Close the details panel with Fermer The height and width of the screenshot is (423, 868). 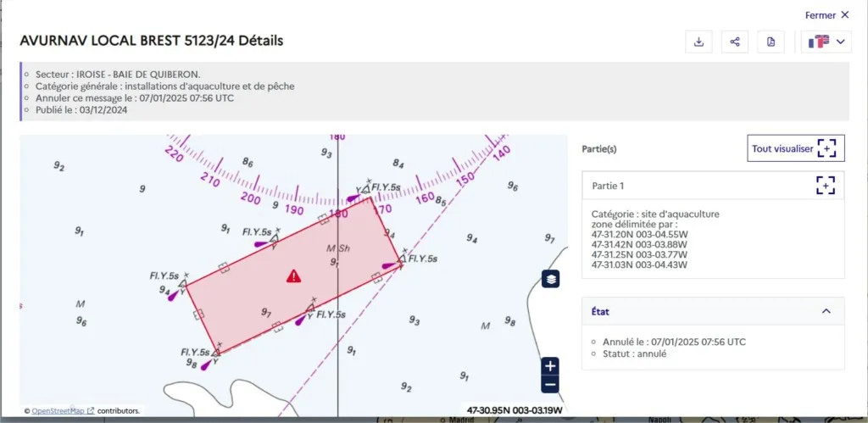coord(826,15)
